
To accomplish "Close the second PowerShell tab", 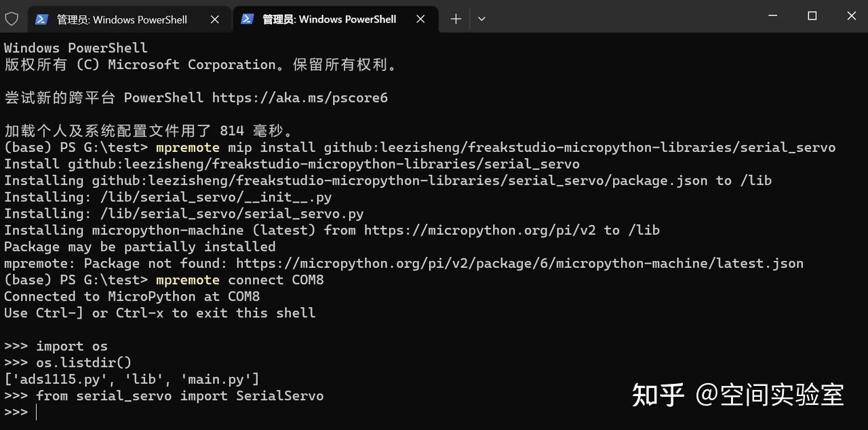I will pos(420,19).
